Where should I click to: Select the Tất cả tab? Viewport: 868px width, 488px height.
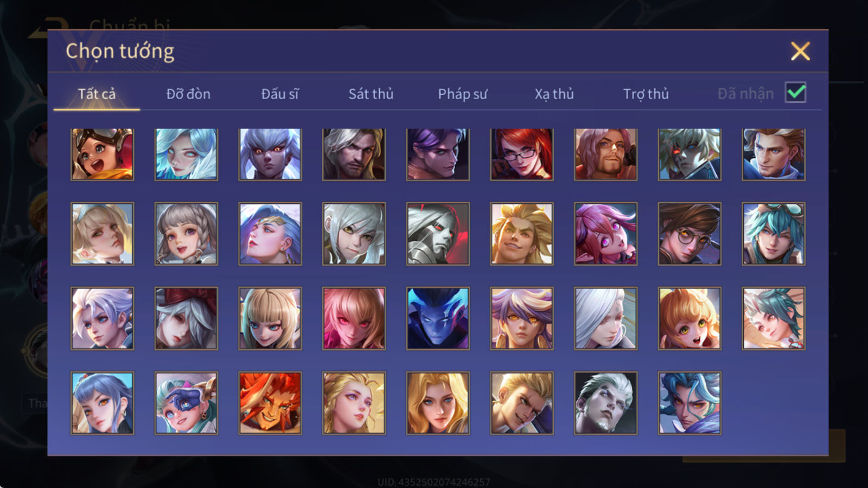(x=97, y=94)
